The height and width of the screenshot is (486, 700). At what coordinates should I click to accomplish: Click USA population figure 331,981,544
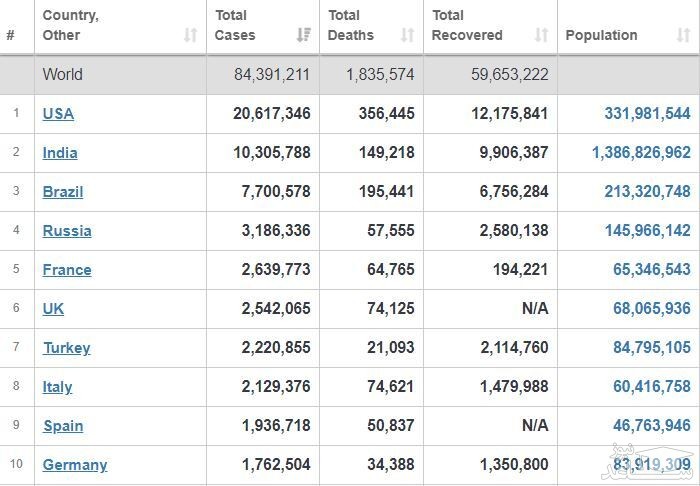647,114
